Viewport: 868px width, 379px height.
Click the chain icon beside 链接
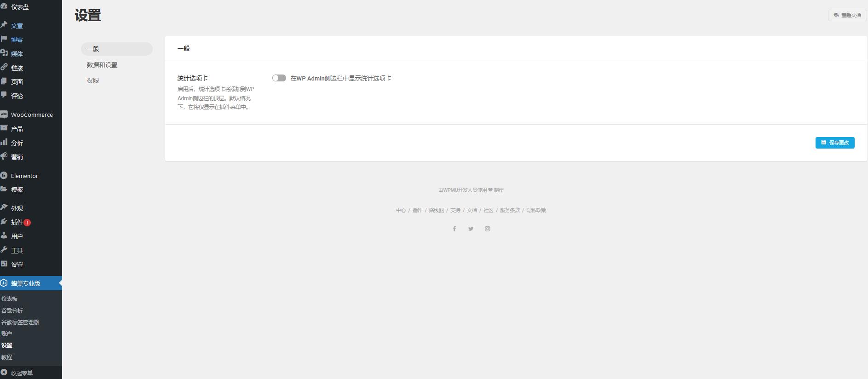point(4,67)
